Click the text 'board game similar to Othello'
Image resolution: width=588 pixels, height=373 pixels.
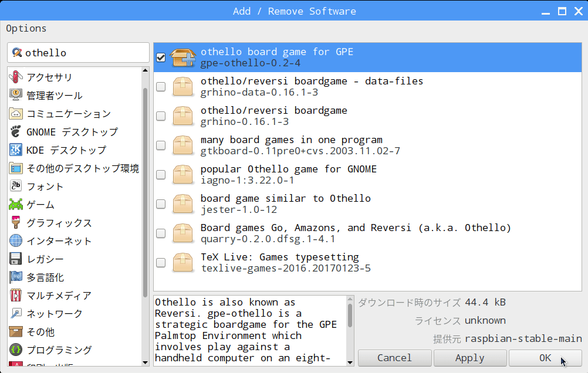tap(285, 198)
